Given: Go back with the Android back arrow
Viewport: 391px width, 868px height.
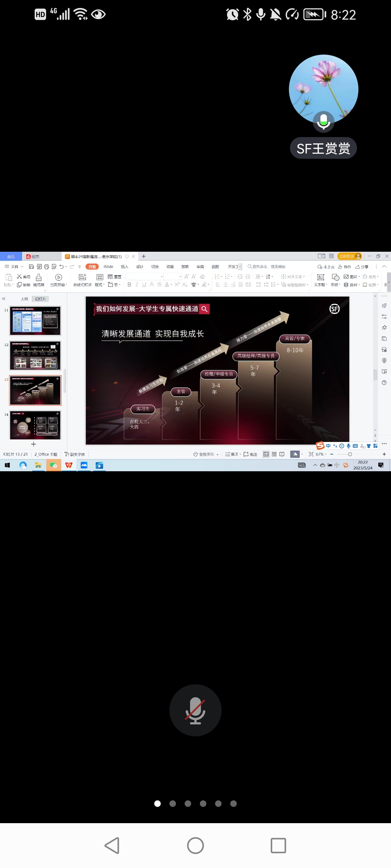Looking at the screenshot, I should click(x=112, y=846).
